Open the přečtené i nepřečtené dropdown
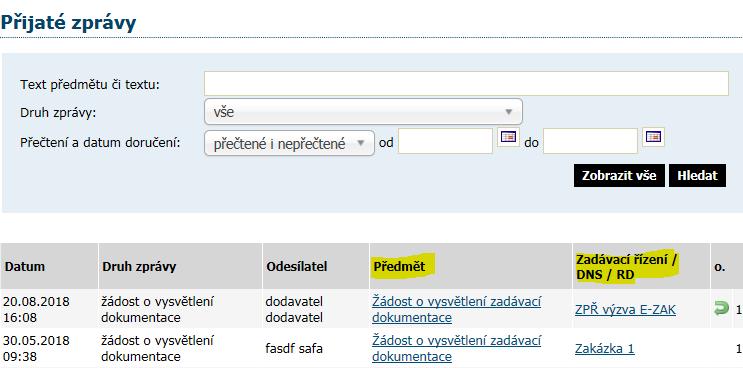The image size is (743, 368). point(289,143)
